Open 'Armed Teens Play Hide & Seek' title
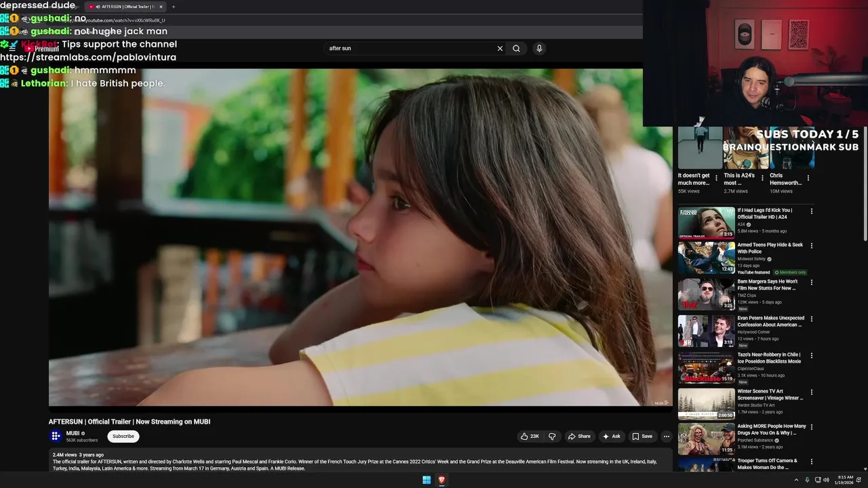The width and height of the screenshot is (868, 488). click(770, 248)
